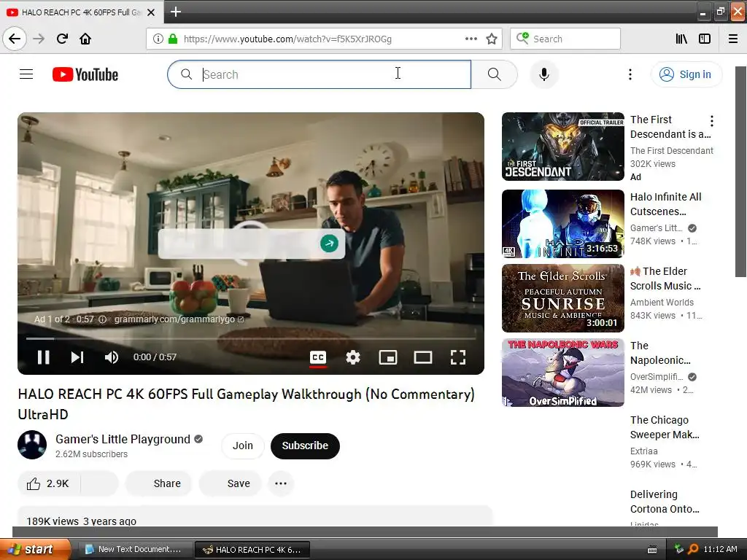
Task: Open The First Descendant ad thumbnail
Action: pyautogui.click(x=562, y=147)
